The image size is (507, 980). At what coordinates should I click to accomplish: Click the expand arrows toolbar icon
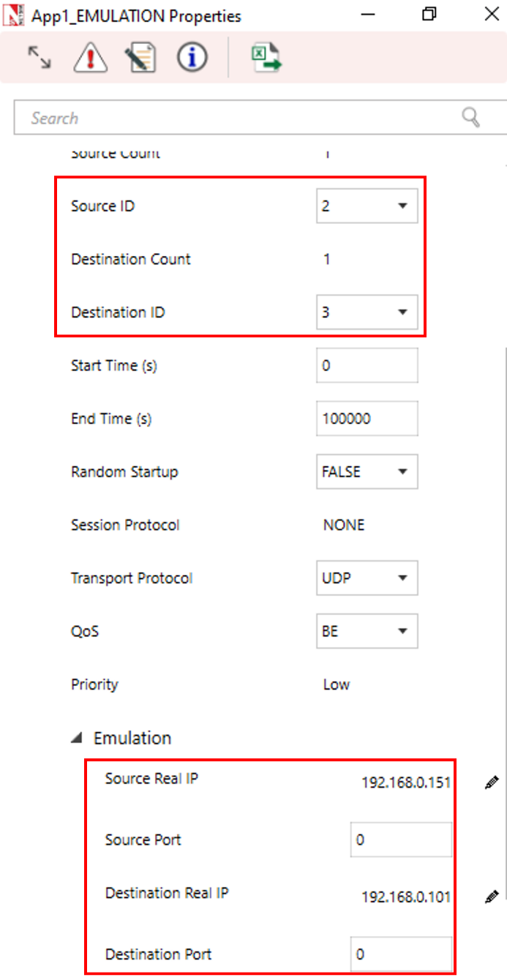(39, 58)
